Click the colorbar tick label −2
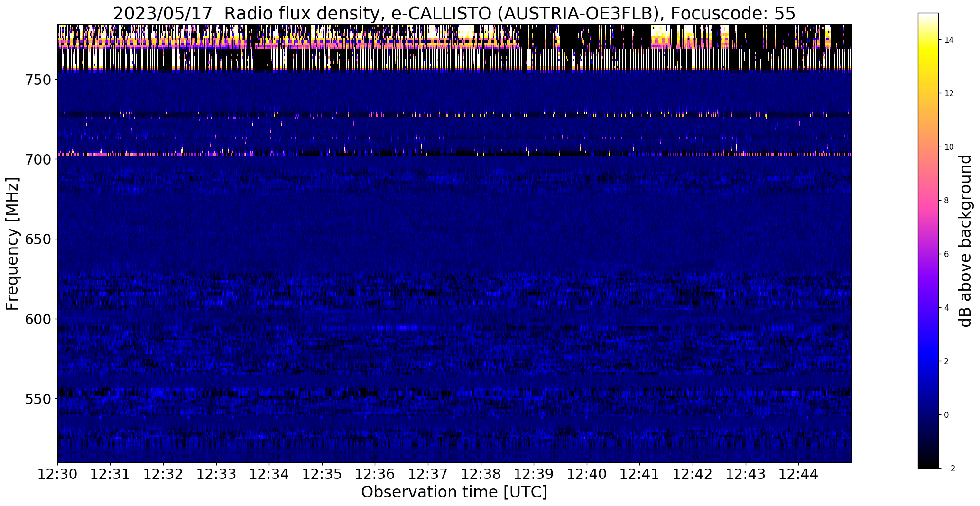Image resolution: width=980 pixels, height=506 pixels. tap(949, 469)
